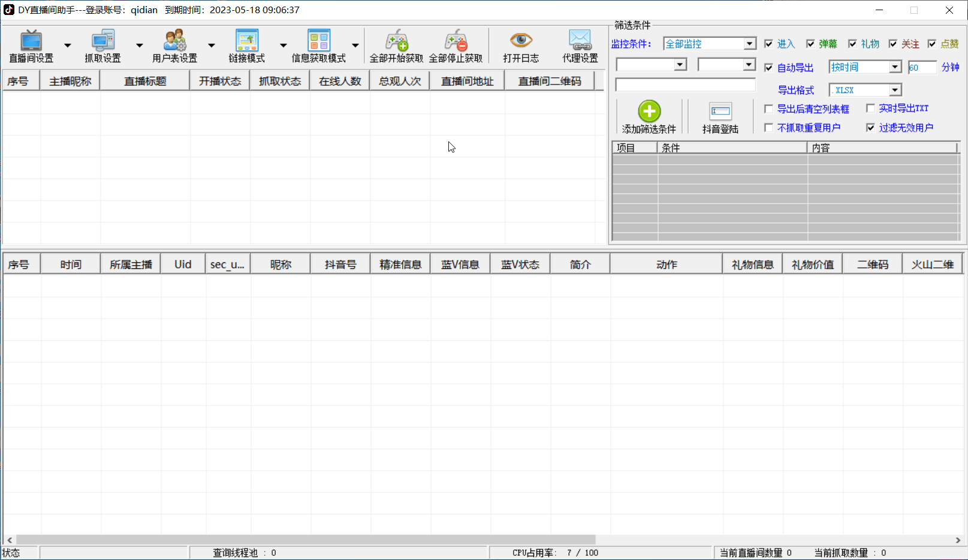Click 动作 column header

667,264
